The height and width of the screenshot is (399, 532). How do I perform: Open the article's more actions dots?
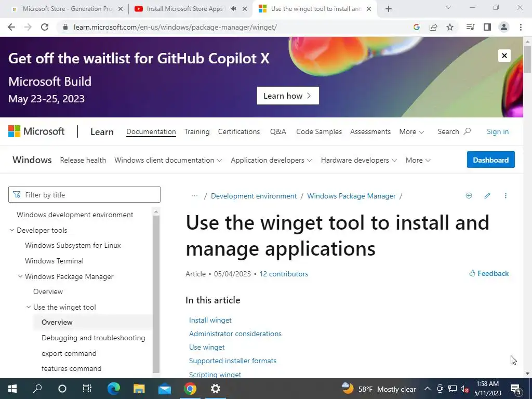point(506,196)
